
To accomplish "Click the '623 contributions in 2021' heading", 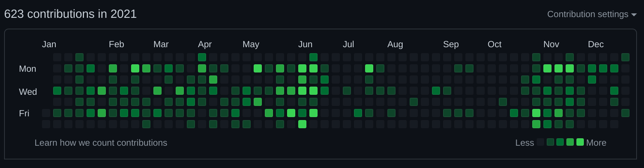I will [71, 14].
